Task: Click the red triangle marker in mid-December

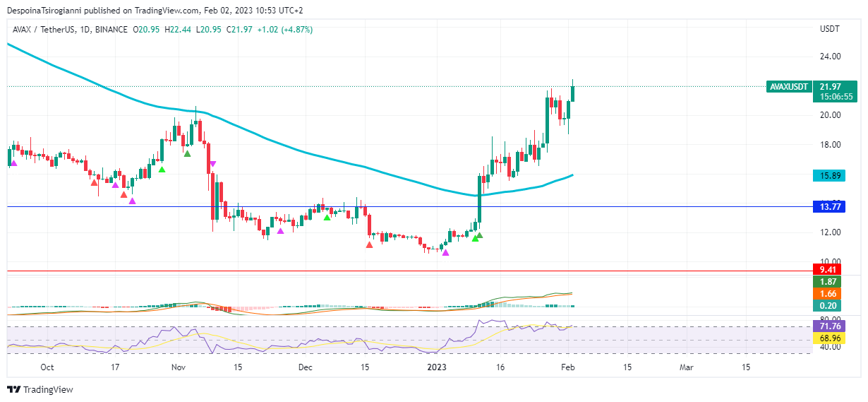Action: (x=369, y=244)
